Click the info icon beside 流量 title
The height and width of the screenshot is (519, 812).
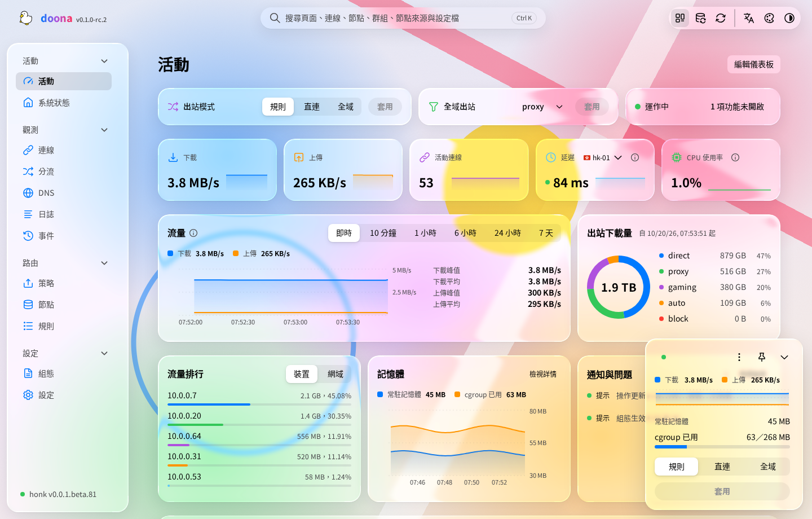[x=193, y=233]
